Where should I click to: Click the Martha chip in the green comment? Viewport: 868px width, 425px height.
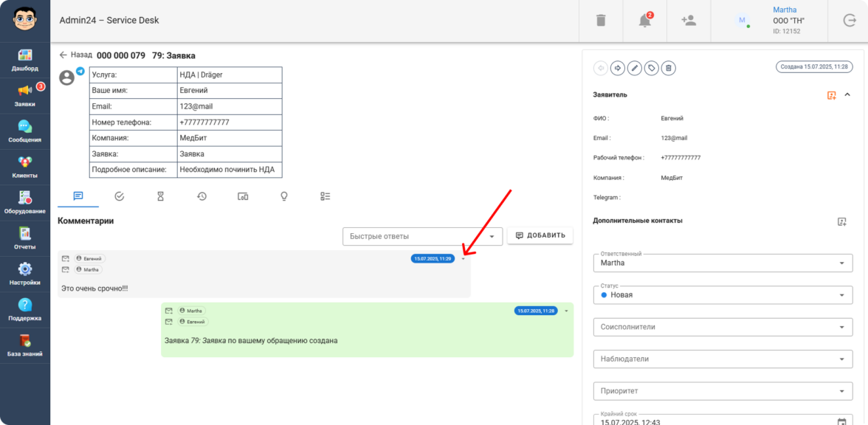click(x=191, y=311)
